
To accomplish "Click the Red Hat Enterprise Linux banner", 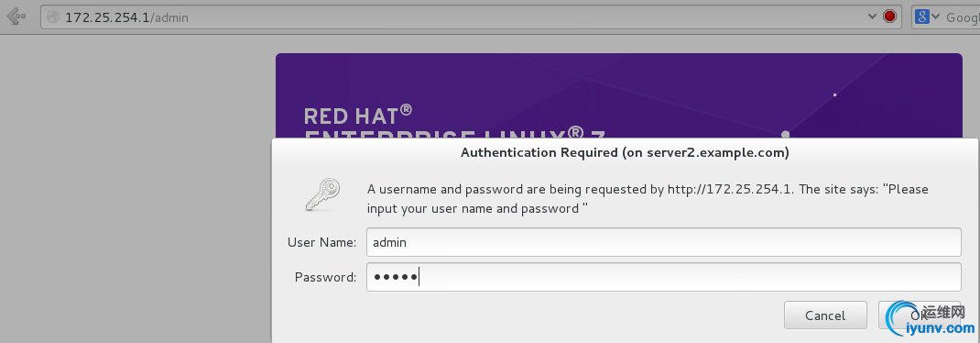I will 619,95.
